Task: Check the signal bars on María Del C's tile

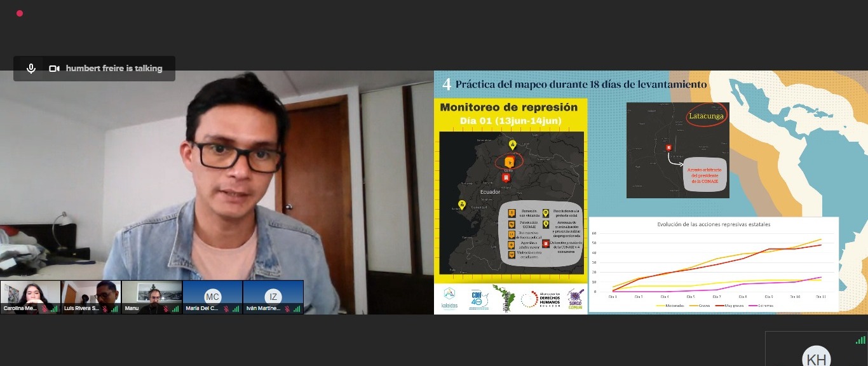Action: (x=236, y=309)
